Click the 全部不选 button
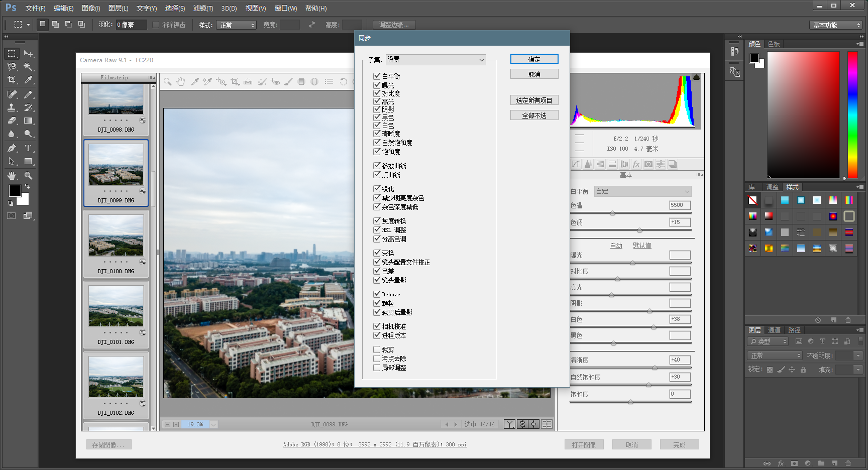 [x=534, y=115]
